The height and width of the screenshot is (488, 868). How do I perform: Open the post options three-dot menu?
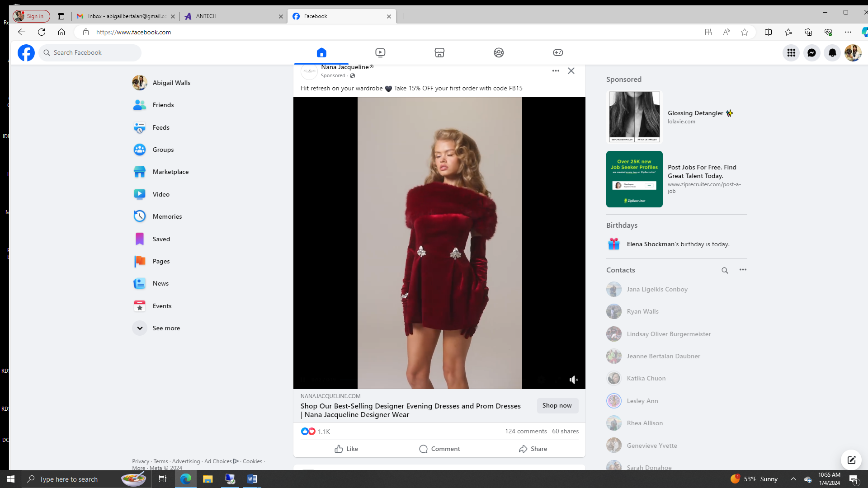(x=556, y=71)
